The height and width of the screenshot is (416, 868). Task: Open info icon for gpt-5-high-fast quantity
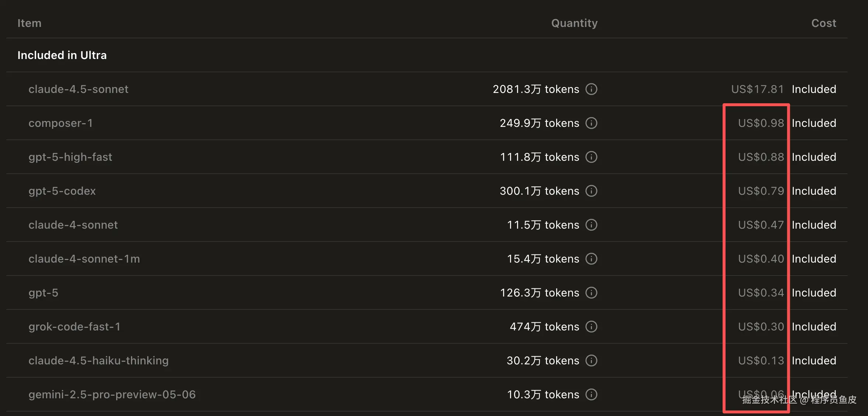pos(591,157)
